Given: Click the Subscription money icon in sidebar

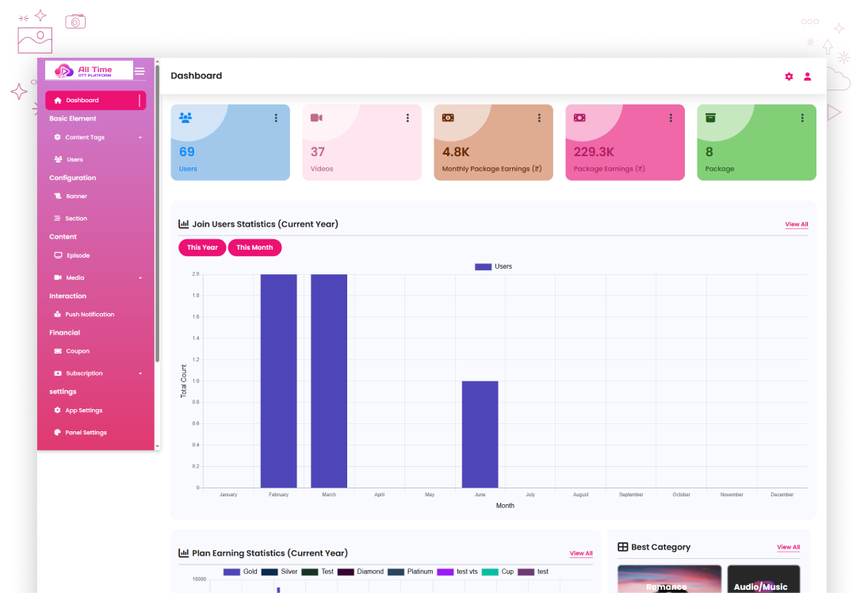Looking at the screenshot, I should 58,373.
